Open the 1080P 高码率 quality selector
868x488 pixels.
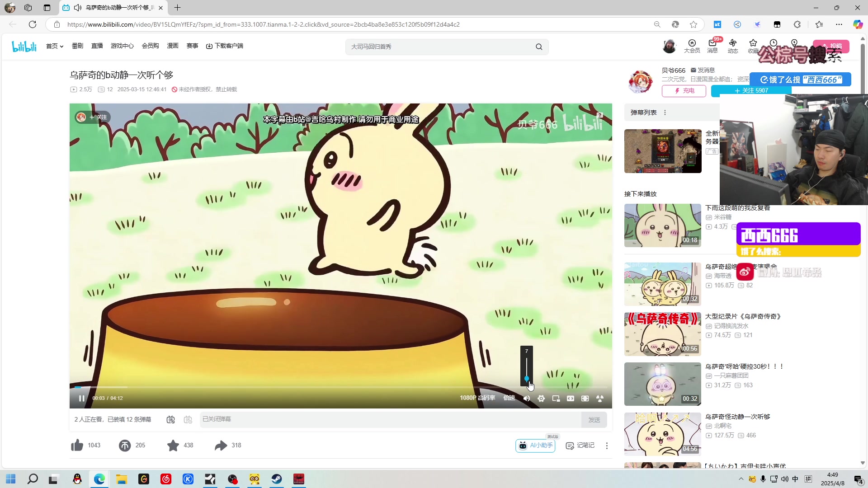pos(477,398)
